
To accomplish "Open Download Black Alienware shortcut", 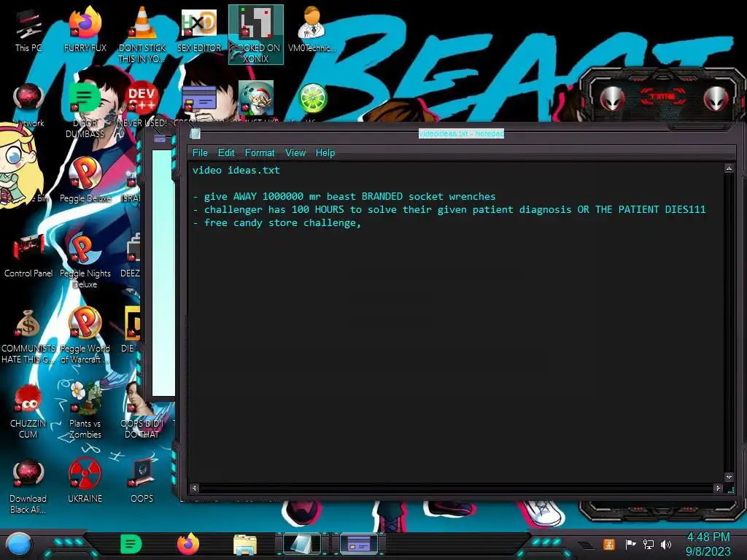I will click(x=28, y=486).
